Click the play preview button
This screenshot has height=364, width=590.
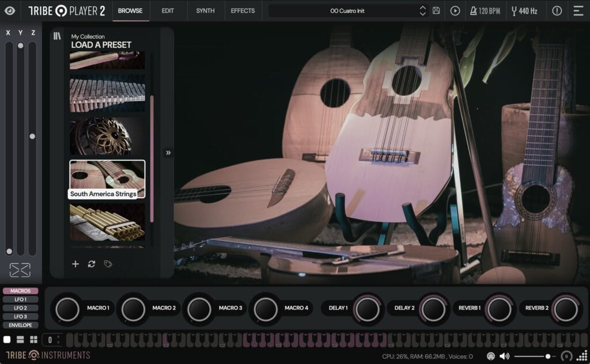455,11
